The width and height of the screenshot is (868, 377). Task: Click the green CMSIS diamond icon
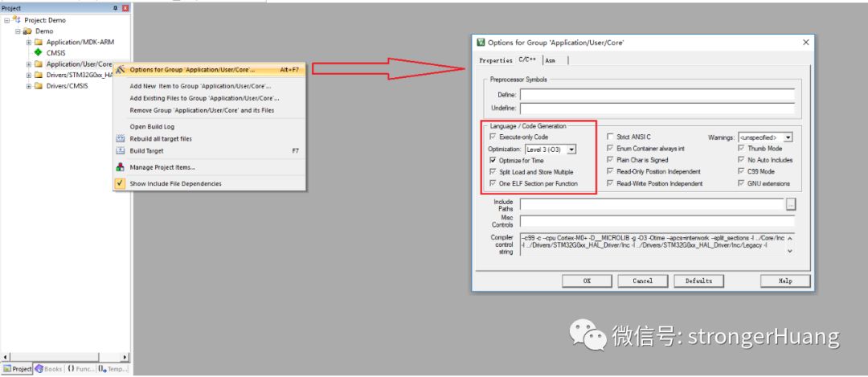pyautogui.click(x=39, y=52)
